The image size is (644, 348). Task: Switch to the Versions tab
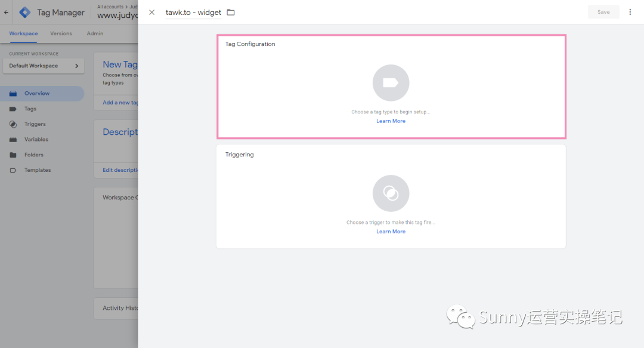[61, 33]
